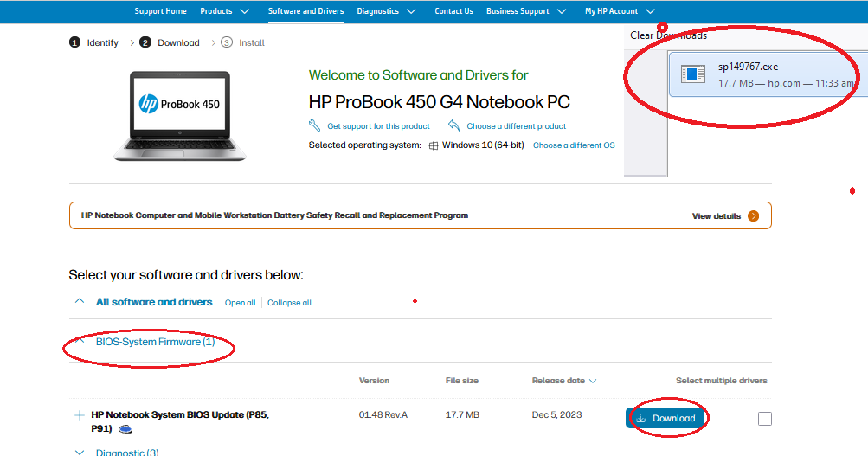Tick the checkbox for BIOS Update row
868x456 pixels.
[764, 419]
